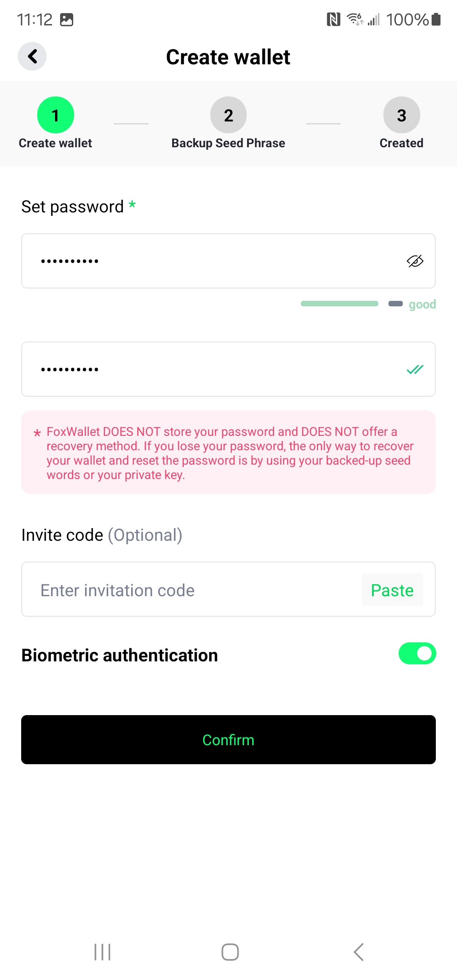Screen dimensions: 457x980
Task: Tap the back arrow in header
Action: [32, 56]
